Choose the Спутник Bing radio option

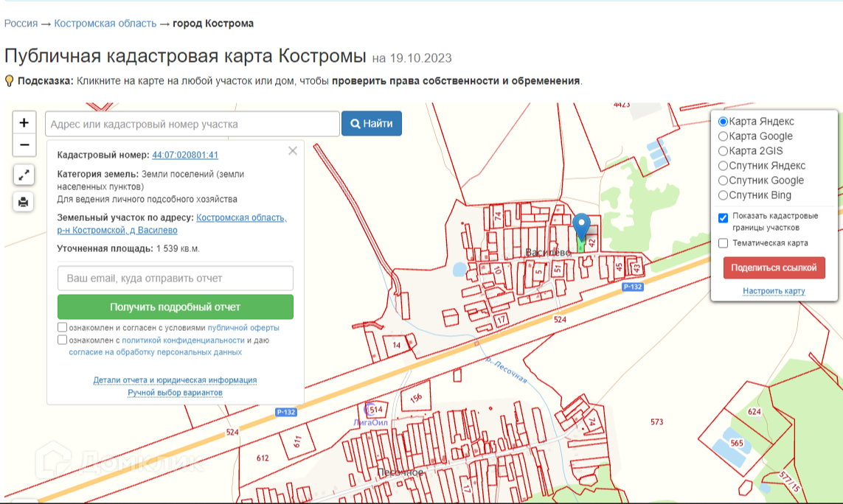point(724,195)
